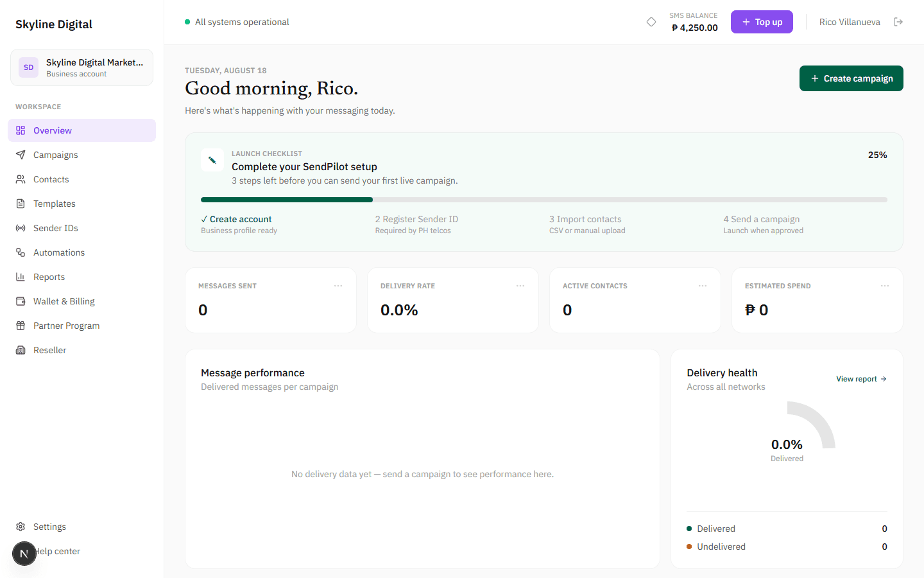
Task: Open Partner Program page
Action: 82,326
